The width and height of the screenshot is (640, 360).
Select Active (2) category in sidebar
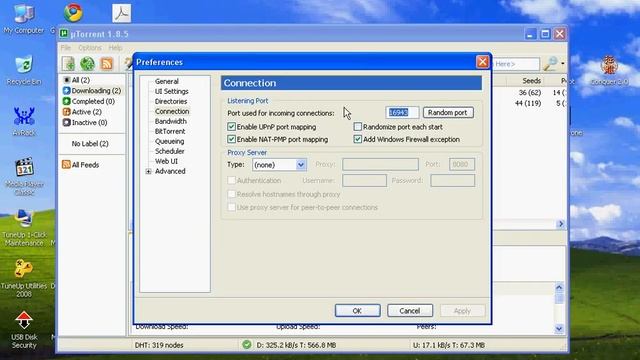[x=82, y=112]
